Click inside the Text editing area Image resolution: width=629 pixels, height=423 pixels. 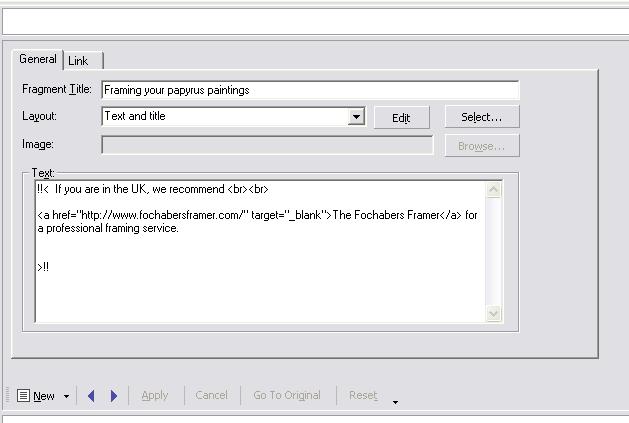click(x=260, y=280)
